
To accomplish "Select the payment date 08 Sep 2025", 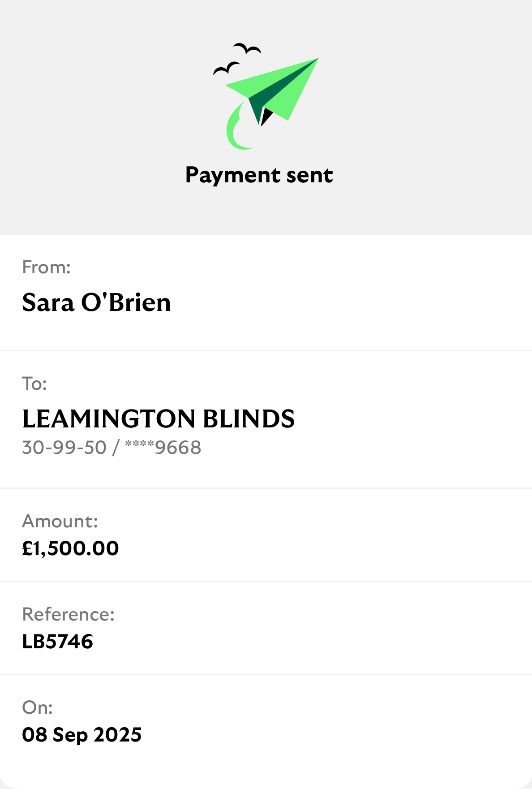I will 82,735.
